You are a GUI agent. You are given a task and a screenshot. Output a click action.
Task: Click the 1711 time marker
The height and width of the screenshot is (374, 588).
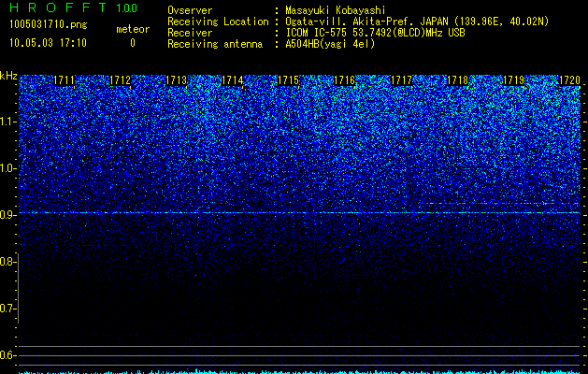[65, 80]
